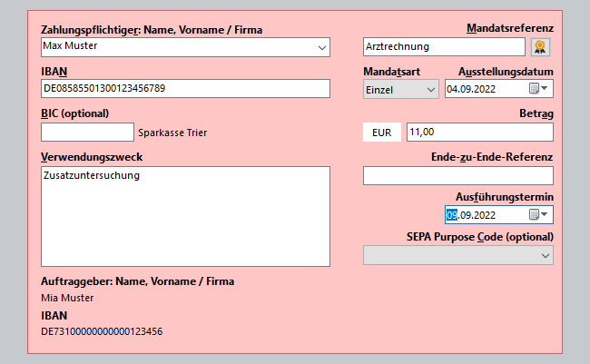This screenshot has height=364, width=590.
Task: Focus the BIC optional input field
Action: coord(87,133)
